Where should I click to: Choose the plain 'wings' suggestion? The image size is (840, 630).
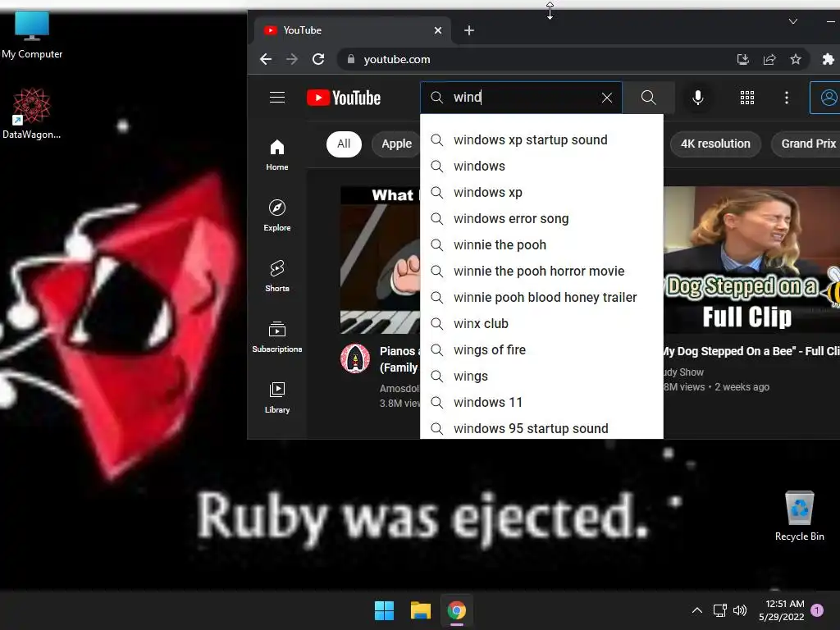tap(541, 376)
